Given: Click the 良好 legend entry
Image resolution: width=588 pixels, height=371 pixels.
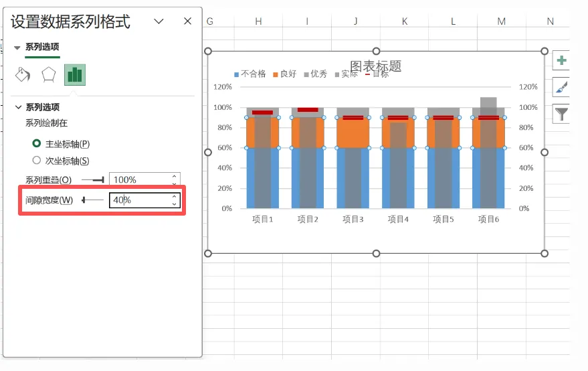Looking at the screenshot, I should pos(284,74).
